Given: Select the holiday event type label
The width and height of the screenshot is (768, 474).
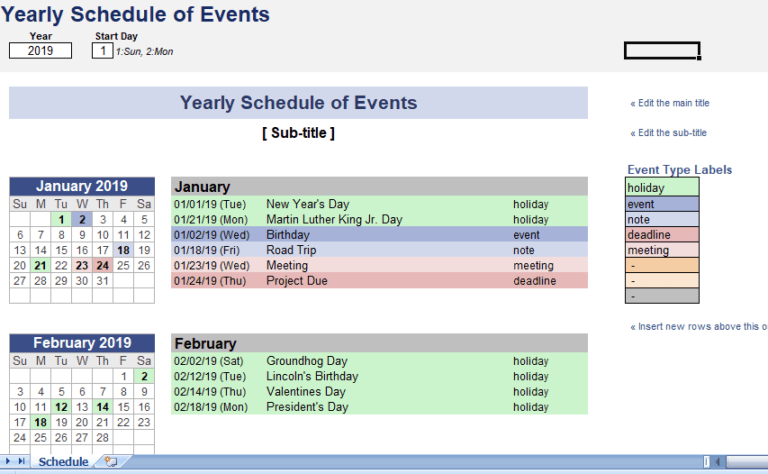Looking at the screenshot, I should click(662, 188).
